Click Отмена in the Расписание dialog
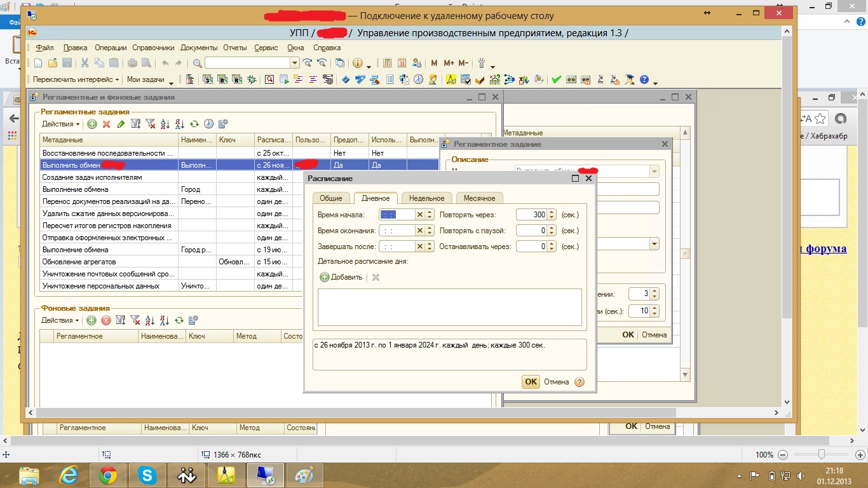The height and width of the screenshot is (488, 868). [556, 382]
